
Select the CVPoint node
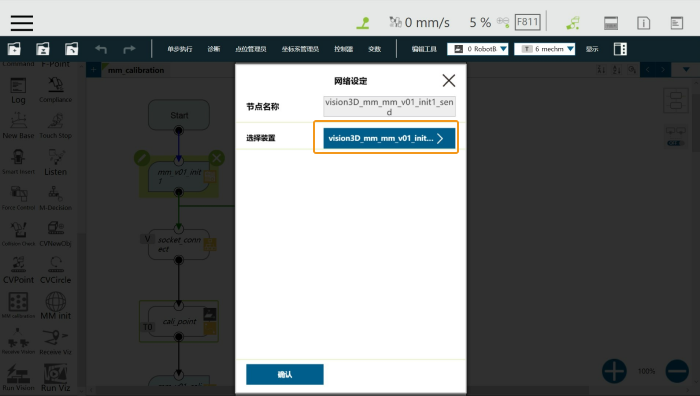pyautogui.click(x=18, y=271)
